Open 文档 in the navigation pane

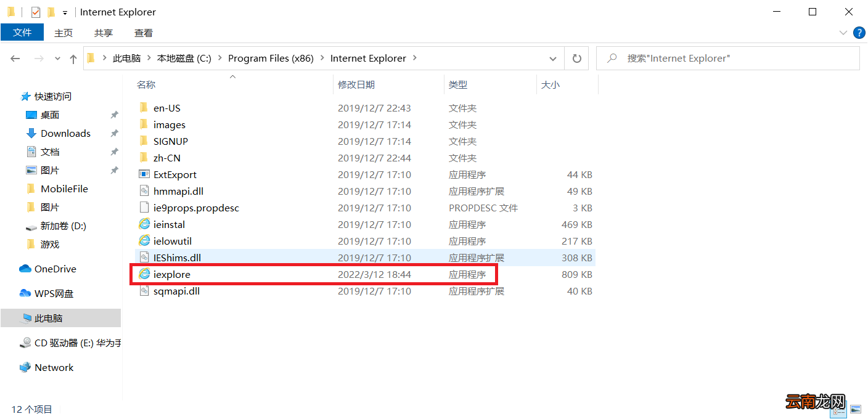click(50, 152)
